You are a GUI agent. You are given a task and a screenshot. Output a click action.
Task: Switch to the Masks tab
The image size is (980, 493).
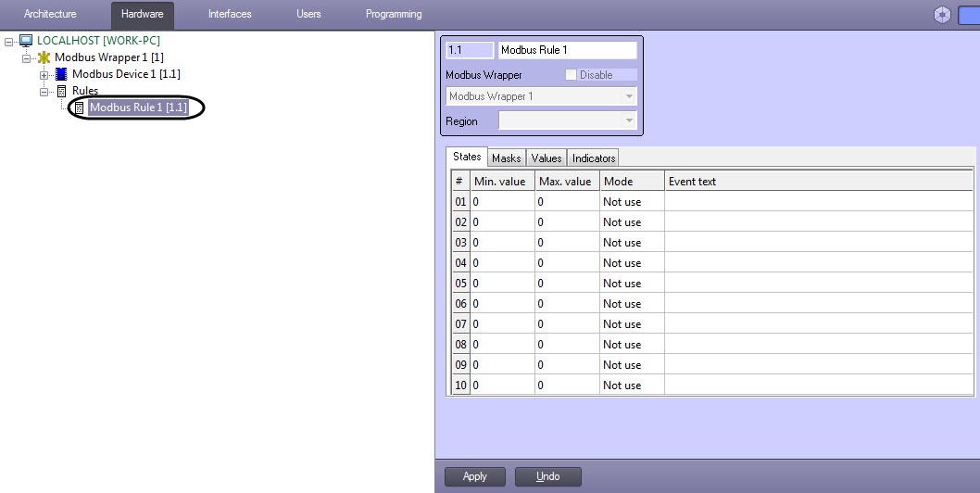coord(506,158)
